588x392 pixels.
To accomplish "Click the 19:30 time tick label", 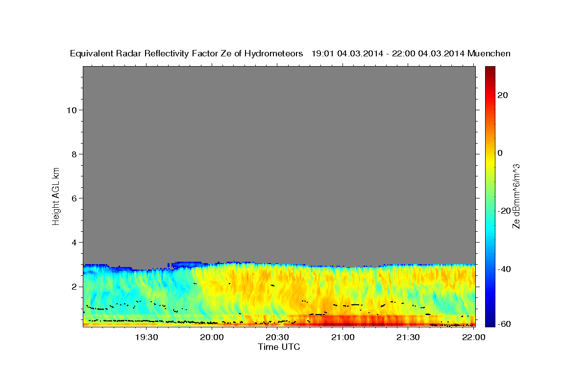I will point(147,337).
